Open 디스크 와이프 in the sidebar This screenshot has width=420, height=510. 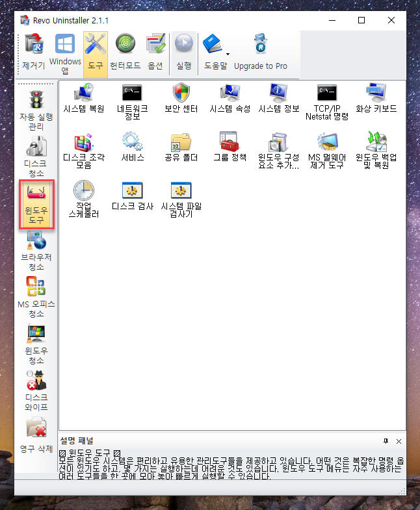tap(36, 391)
